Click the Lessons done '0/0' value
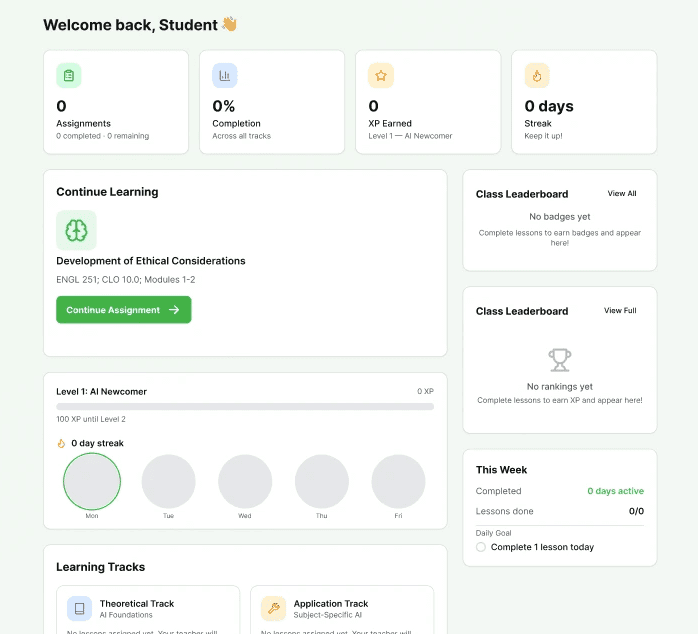Screen dimensions: 698x634 636,511
